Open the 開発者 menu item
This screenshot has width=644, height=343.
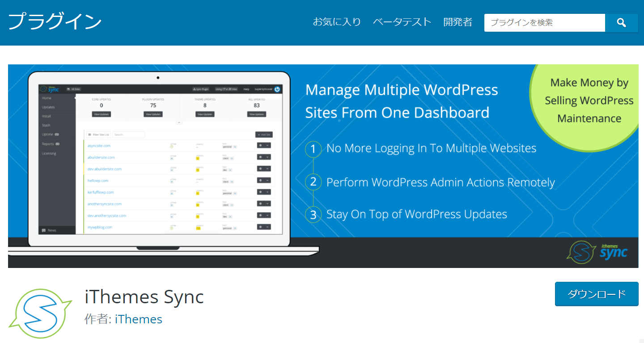click(458, 22)
